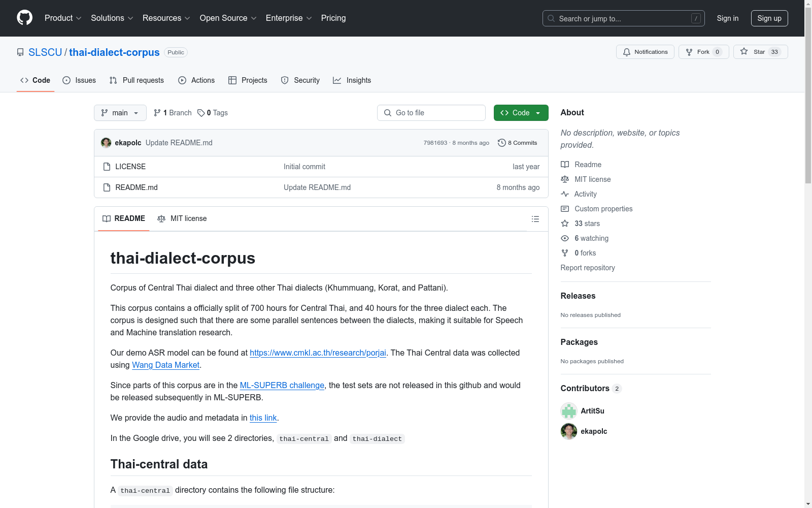Expand the Open Source menu
812x508 pixels.
(x=228, y=18)
